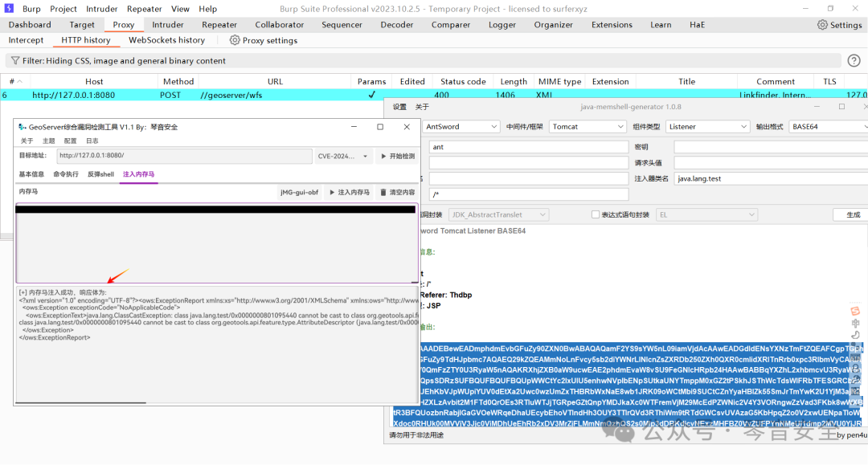Click the 密钥 input field
Screen dimensions: 868x465
(x=771, y=146)
